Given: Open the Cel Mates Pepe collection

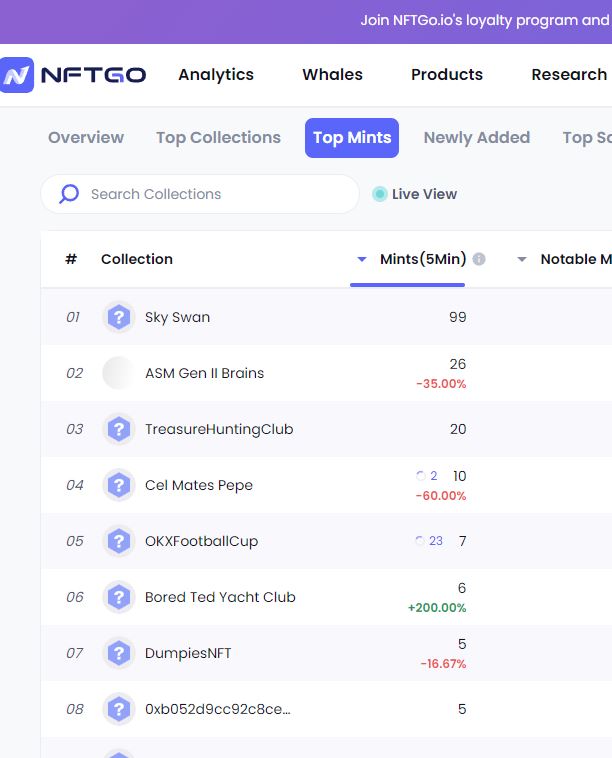Looking at the screenshot, I should pyautogui.click(x=199, y=485).
